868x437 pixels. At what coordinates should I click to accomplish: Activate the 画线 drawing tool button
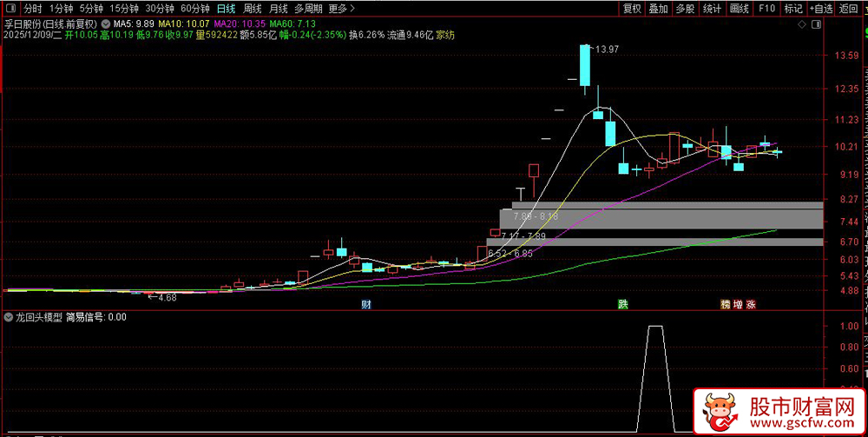click(x=740, y=9)
